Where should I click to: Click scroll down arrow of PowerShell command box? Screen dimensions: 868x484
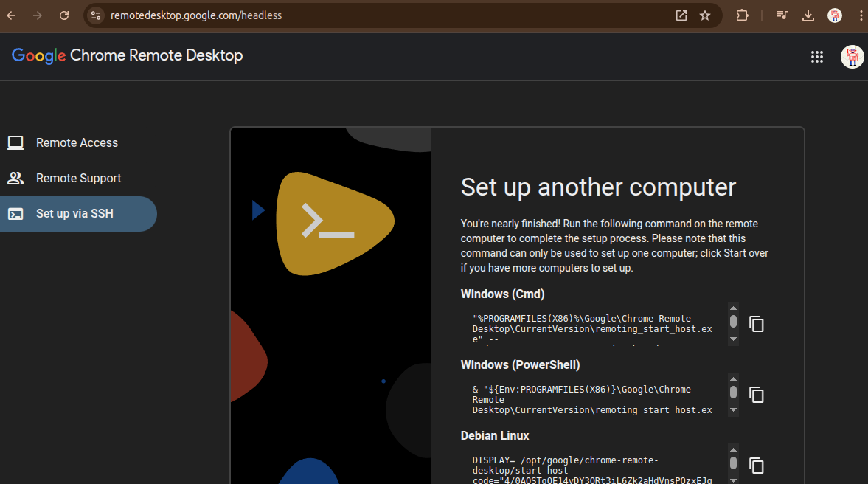(734, 409)
